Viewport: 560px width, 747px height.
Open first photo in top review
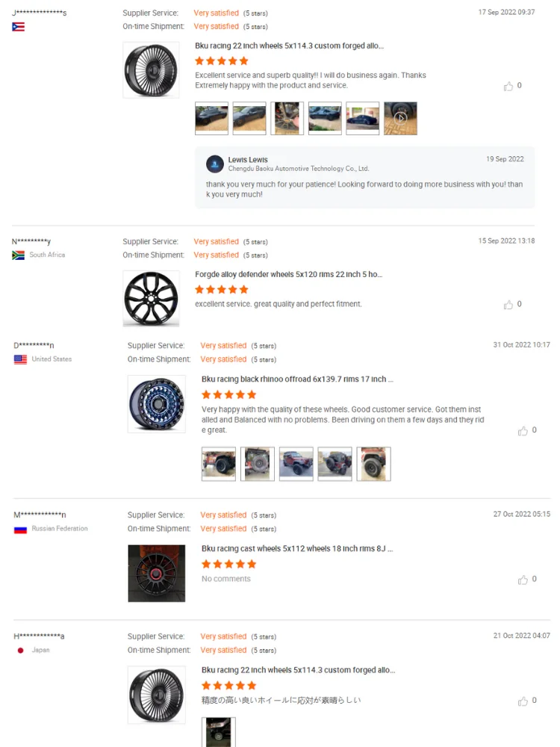pos(212,118)
